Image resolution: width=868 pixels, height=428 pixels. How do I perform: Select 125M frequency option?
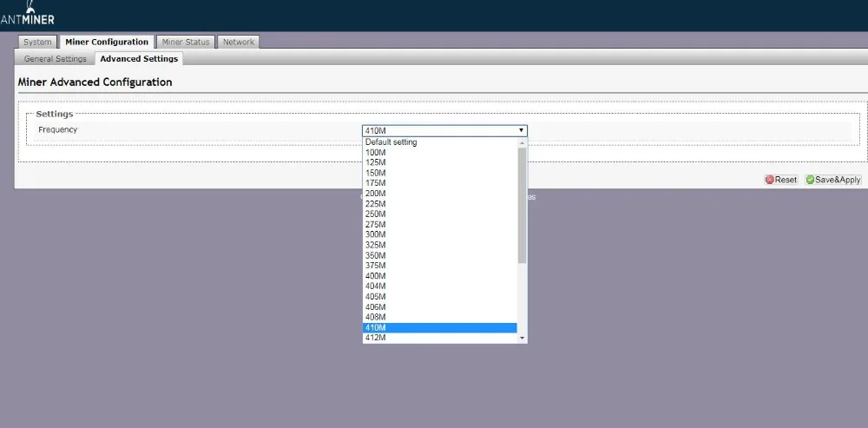click(x=440, y=163)
